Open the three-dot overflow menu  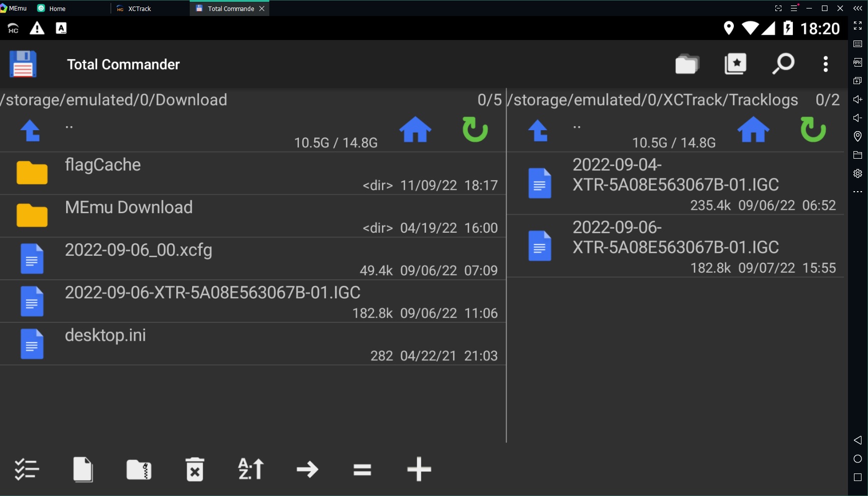825,64
